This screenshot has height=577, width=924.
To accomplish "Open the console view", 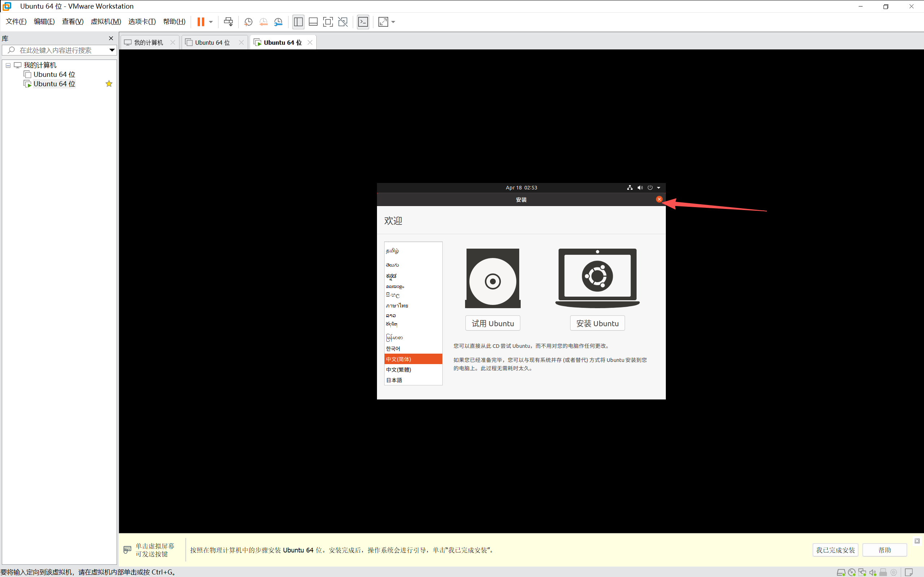I will (x=363, y=22).
